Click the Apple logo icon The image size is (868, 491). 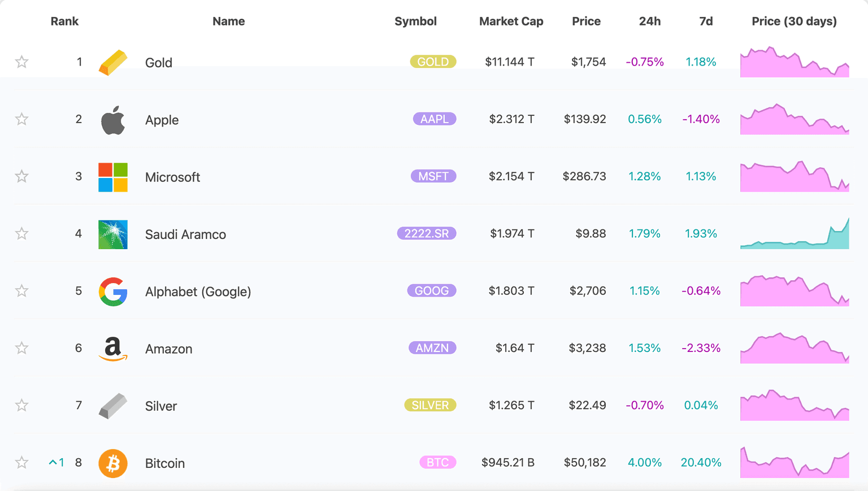[x=113, y=120]
